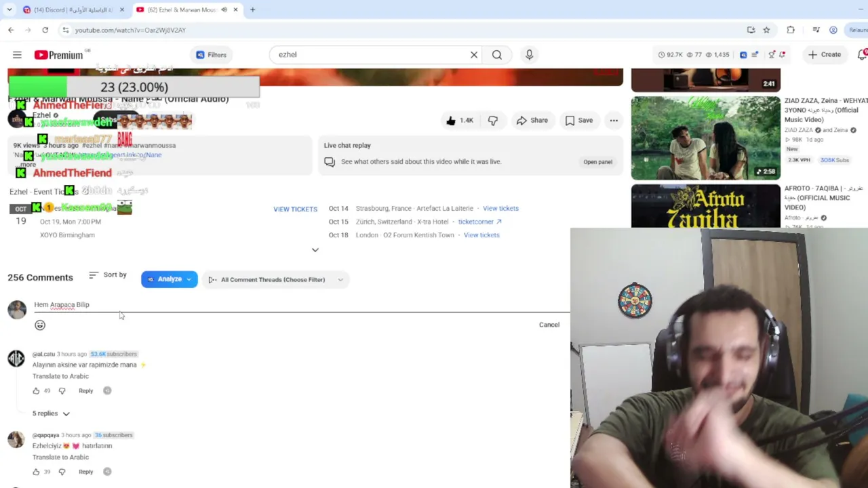
Task: Click the Create button
Action: [x=824, y=55]
